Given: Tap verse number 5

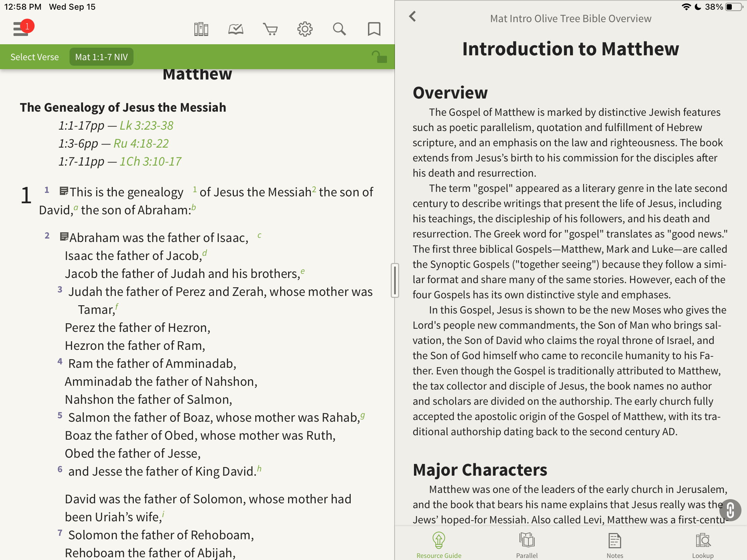Looking at the screenshot, I should pyautogui.click(x=60, y=415).
